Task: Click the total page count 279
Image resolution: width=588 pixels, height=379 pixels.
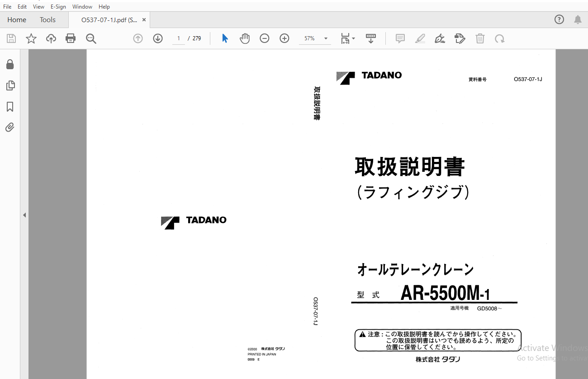Action: (x=197, y=38)
